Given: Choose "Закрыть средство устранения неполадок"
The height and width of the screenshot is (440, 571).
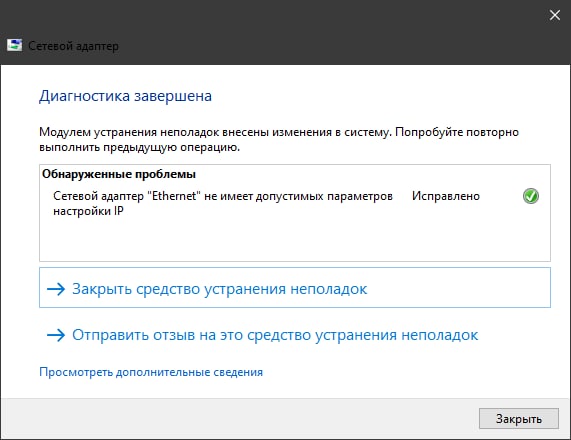Looking at the screenshot, I should pos(295,288).
